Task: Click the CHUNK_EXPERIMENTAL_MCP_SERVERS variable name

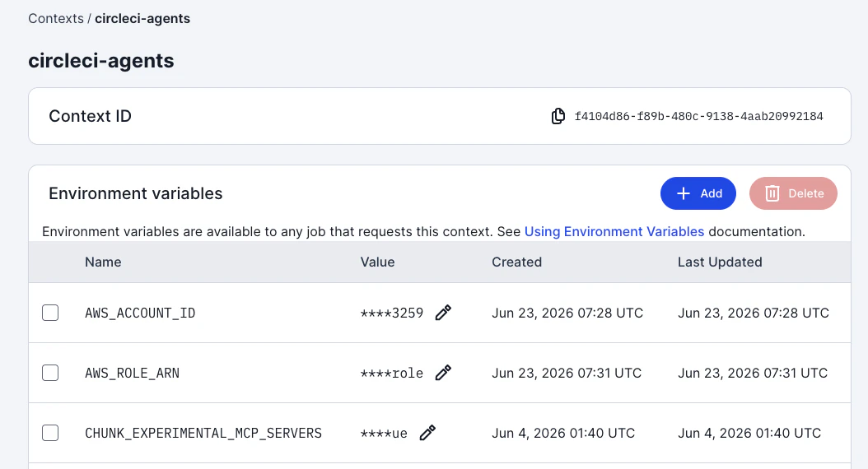Action: point(203,433)
